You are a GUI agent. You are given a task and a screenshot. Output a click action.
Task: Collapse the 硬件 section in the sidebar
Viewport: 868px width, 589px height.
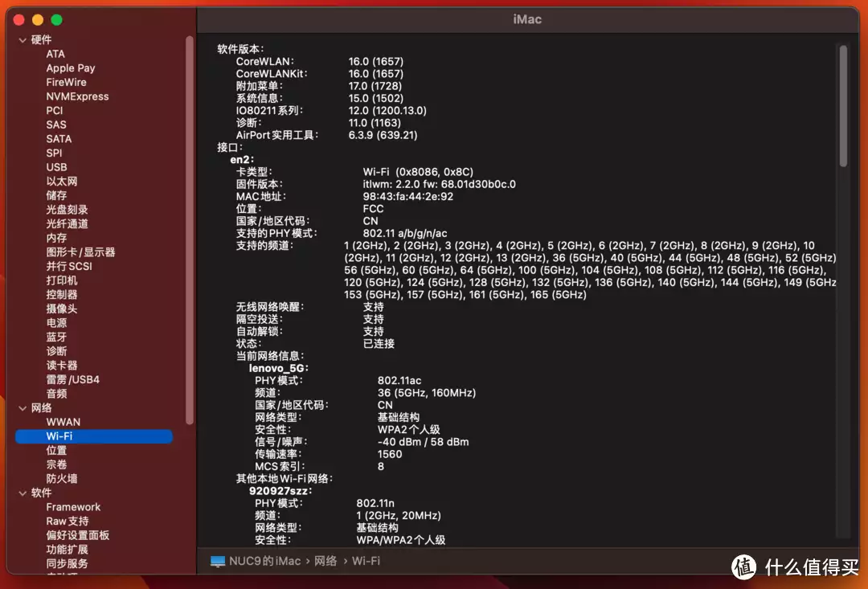coord(23,40)
